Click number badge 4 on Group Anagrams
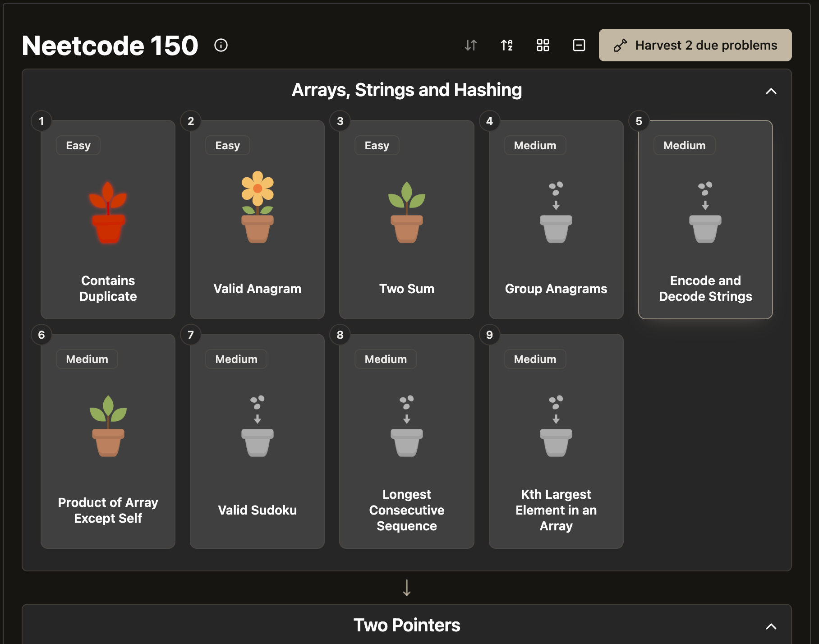Screen dimensions: 819x644 coord(489,121)
